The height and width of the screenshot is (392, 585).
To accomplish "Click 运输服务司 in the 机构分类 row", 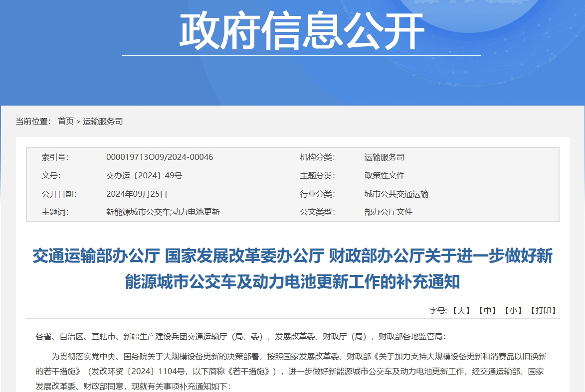I will (384, 157).
